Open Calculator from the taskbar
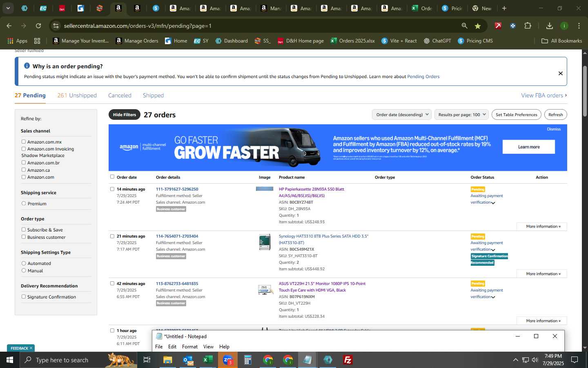This screenshot has height=368, width=588. [x=247, y=360]
